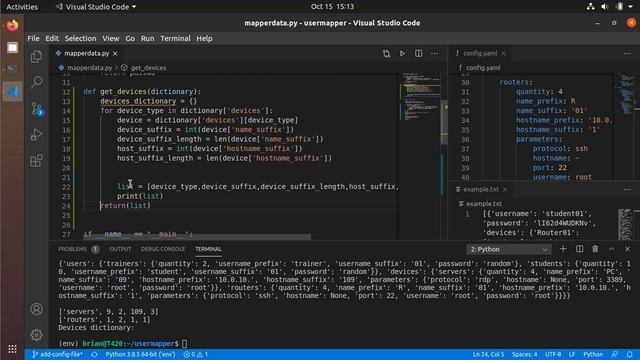Click the add-config-file branch in status bar
This screenshot has height=360, width=640.
coord(58,354)
